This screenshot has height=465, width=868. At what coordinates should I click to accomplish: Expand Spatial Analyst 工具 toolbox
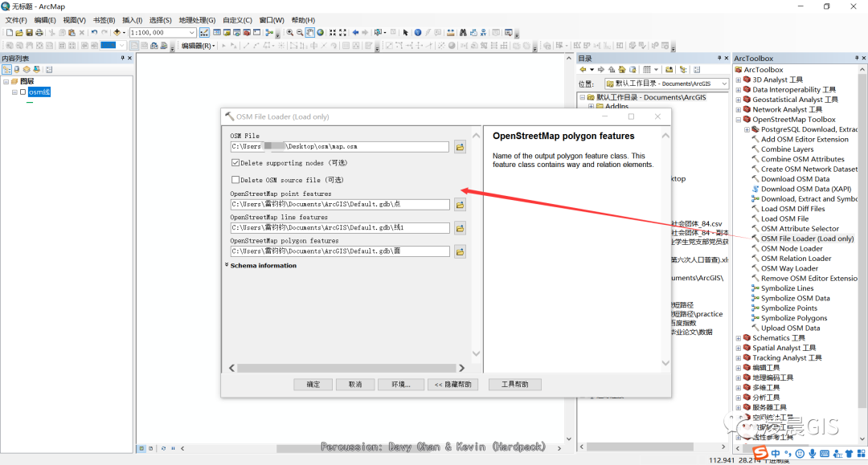(739, 348)
